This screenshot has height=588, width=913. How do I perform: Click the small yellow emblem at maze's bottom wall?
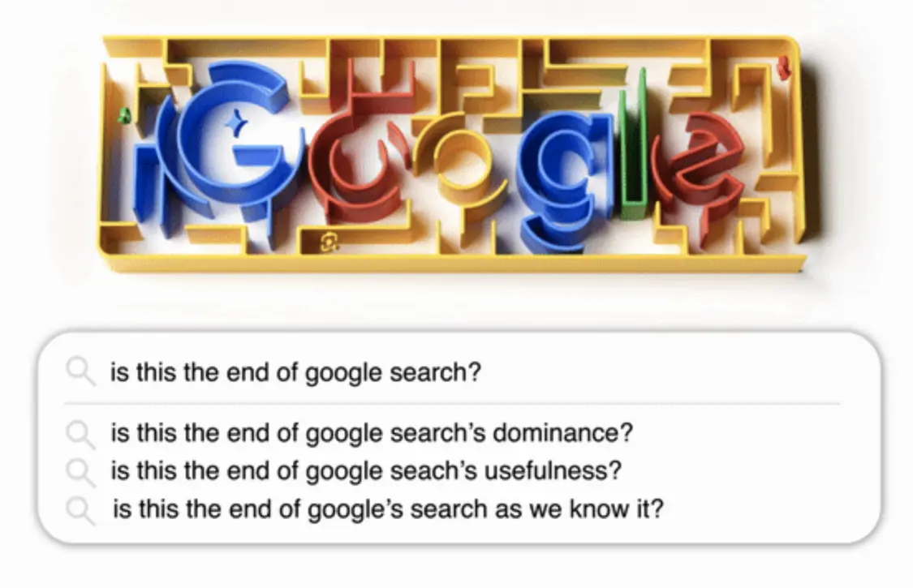(329, 241)
